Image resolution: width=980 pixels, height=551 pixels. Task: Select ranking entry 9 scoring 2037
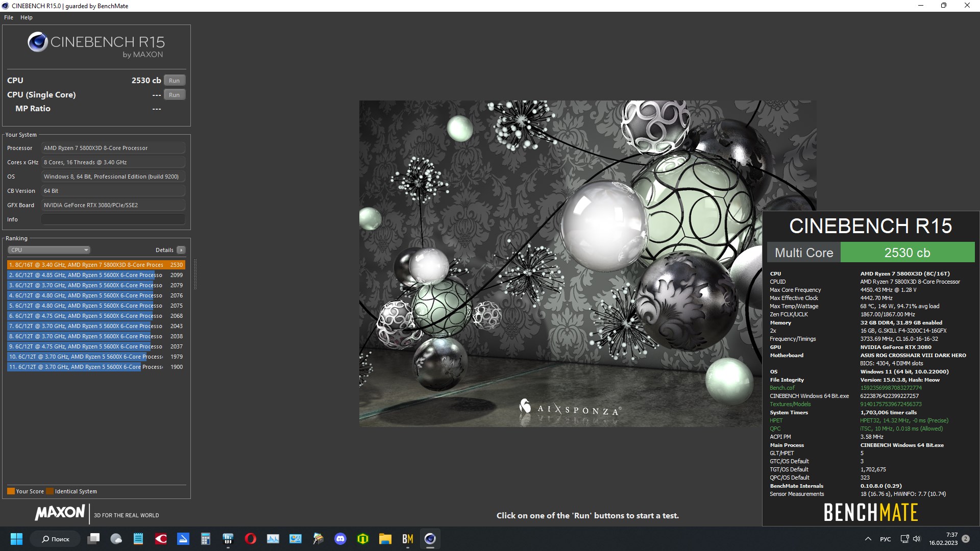(x=96, y=346)
